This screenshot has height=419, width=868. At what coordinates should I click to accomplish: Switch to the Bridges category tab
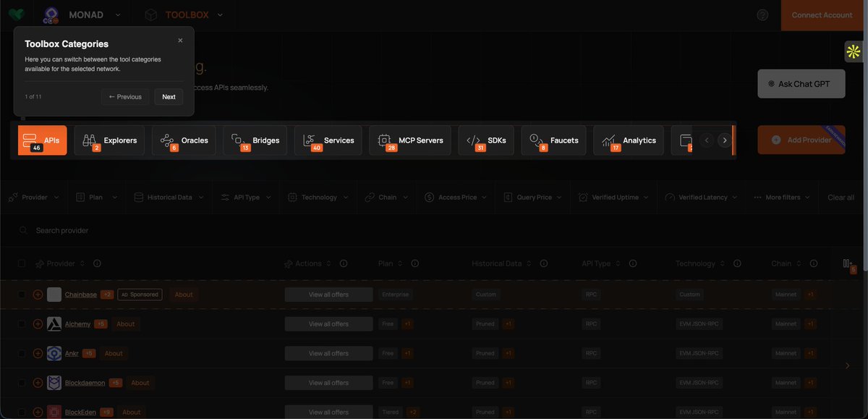point(255,140)
